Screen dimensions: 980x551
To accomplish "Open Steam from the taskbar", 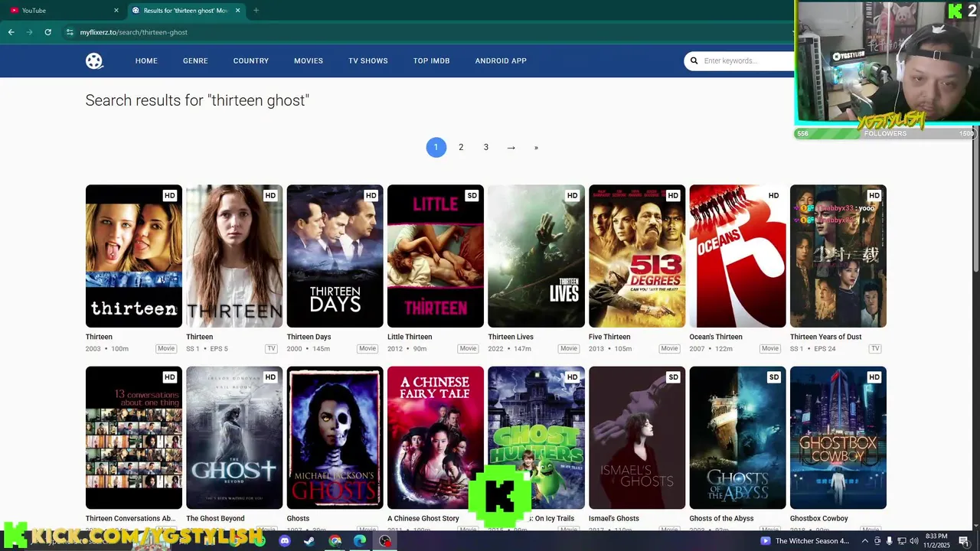I will click(309, 541).
